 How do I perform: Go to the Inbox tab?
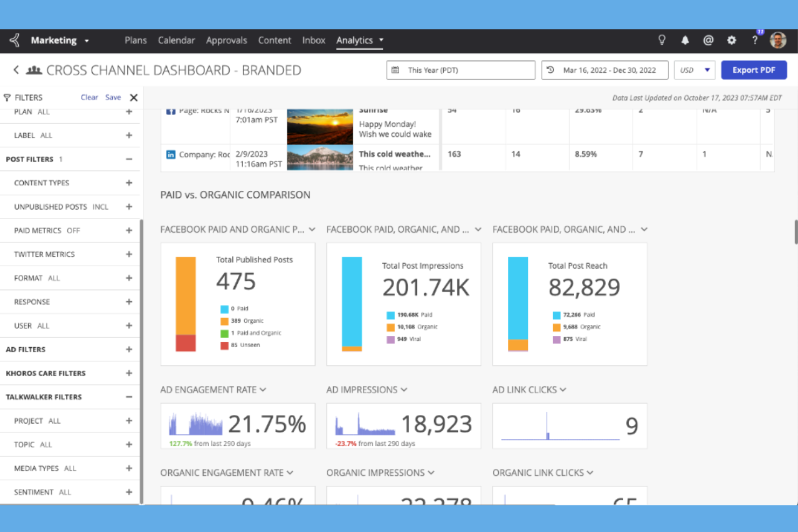click(314, 40)
